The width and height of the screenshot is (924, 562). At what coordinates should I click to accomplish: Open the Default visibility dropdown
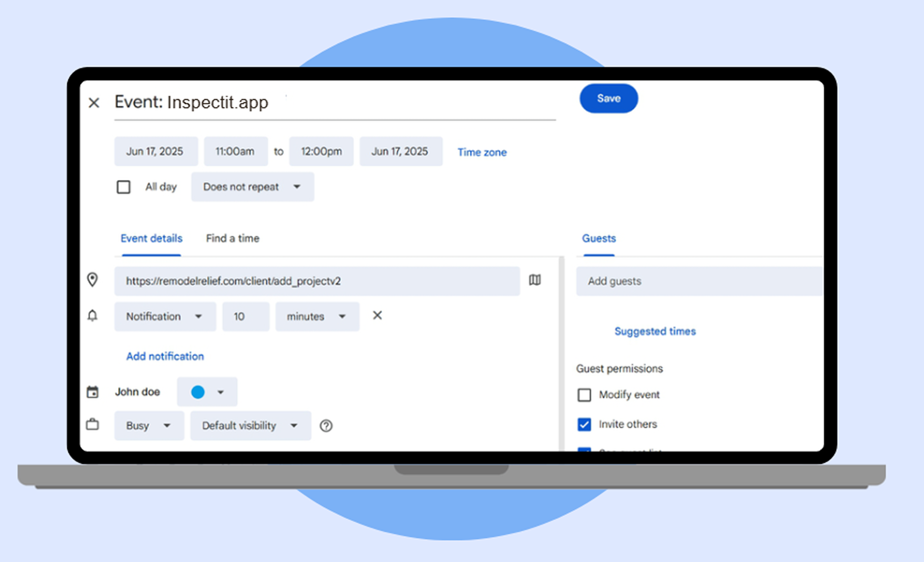click(250, 426)
